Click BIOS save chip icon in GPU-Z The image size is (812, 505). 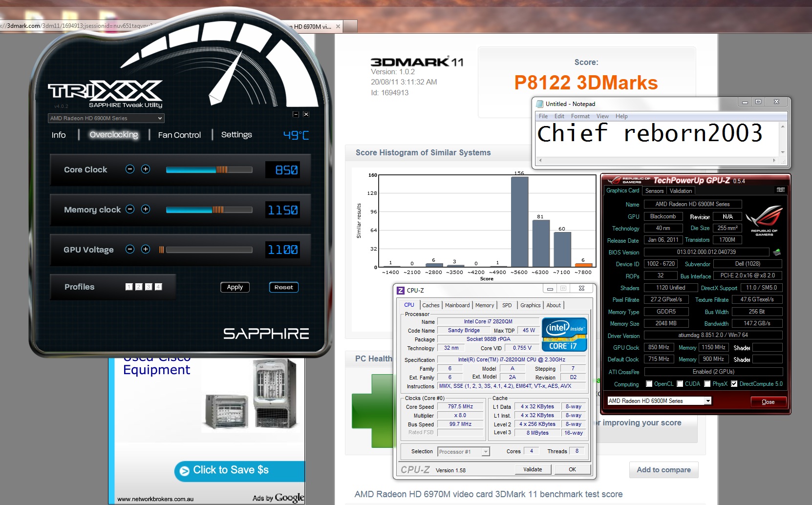click(x=777, y=252)
